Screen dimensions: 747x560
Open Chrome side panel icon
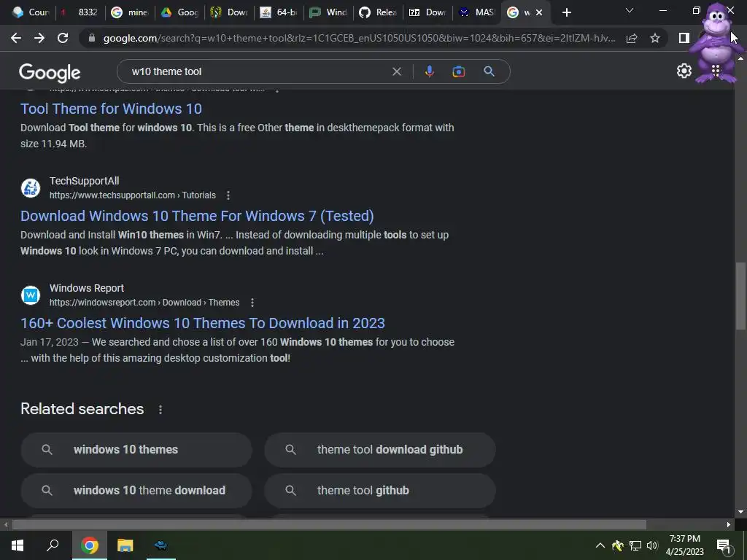coord(684,38)
